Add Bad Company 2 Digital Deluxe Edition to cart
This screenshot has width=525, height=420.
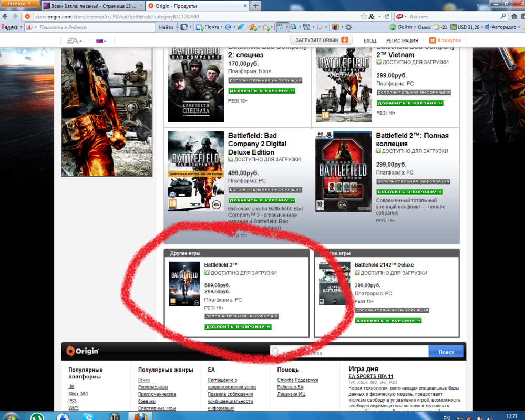[x=262, y=200]
